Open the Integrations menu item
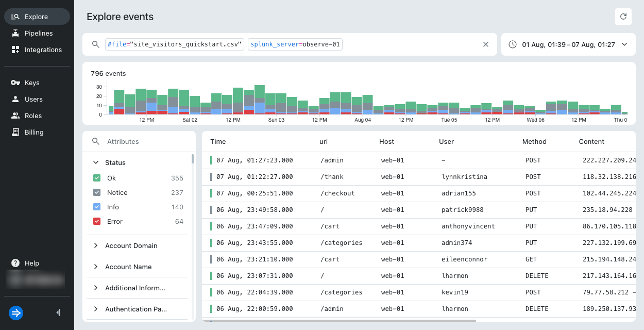644x330 pixels. click(x=37, y=49)
